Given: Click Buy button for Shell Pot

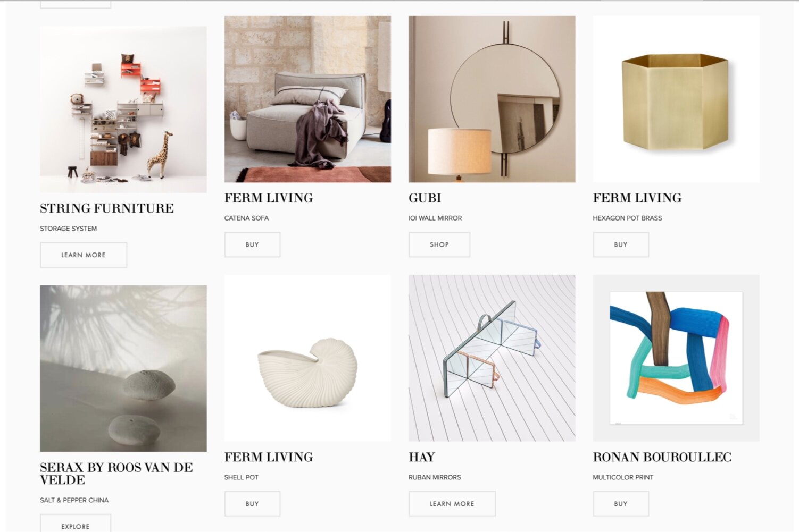Looking at the screenshot, I should coord(252,504).
